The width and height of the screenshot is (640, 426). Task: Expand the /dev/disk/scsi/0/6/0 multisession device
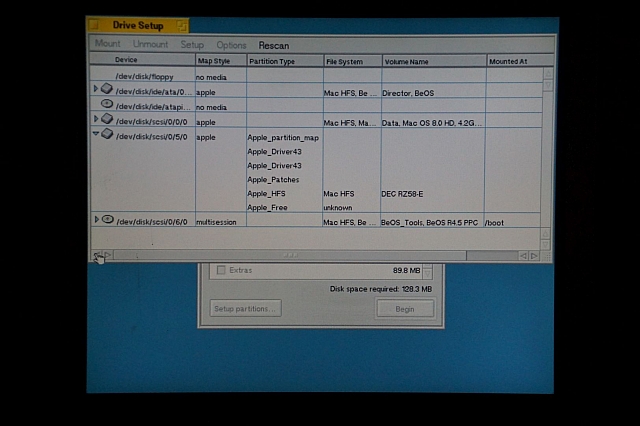[96, 219]
